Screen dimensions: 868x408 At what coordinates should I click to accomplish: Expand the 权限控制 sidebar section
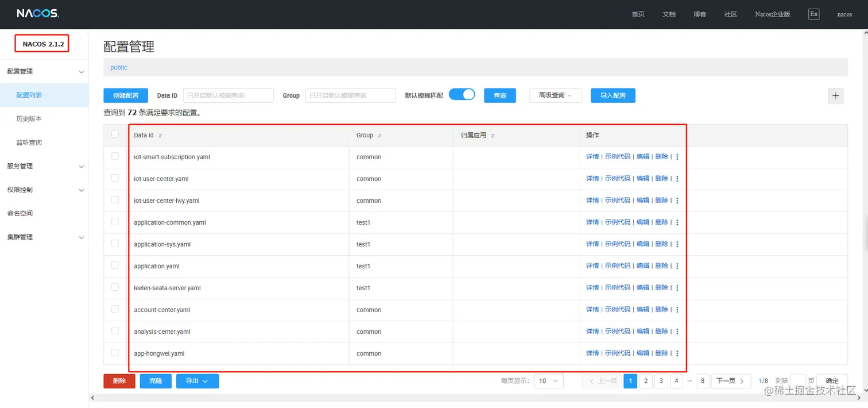tap(44, 190)
